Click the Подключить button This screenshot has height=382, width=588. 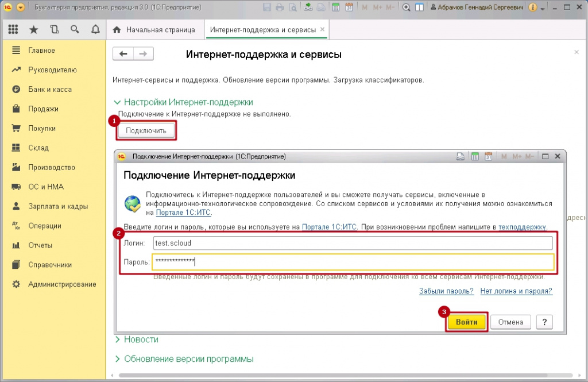point(146,130)
